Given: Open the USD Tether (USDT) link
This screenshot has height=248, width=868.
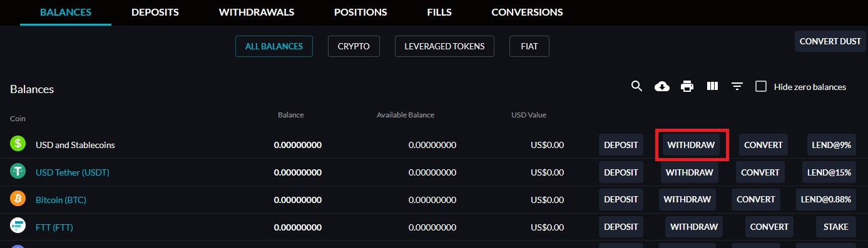Looking at the screenshot, I should (73, 172).
